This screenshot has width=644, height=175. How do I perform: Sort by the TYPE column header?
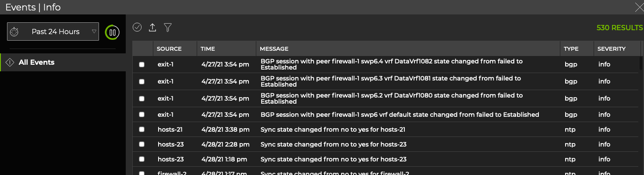coord(571,49)
